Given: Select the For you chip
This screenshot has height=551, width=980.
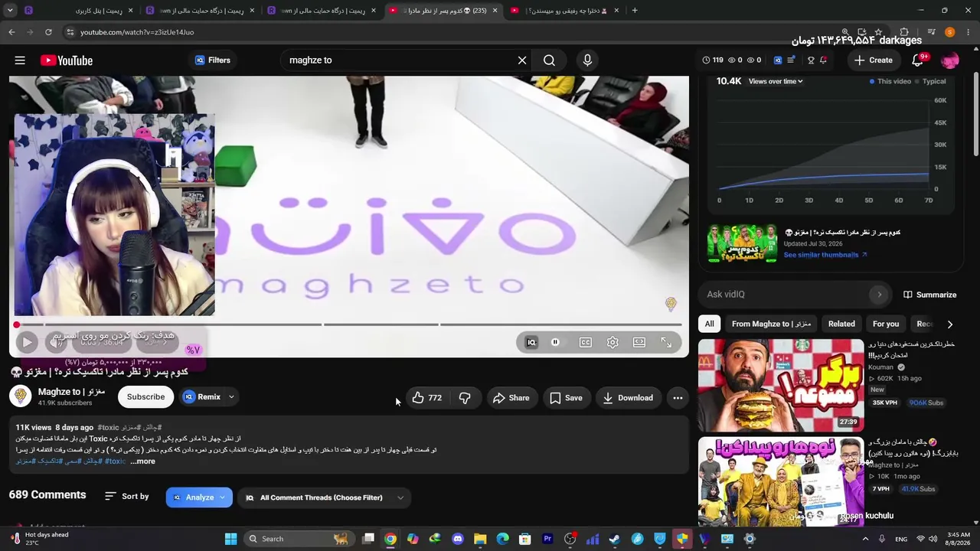Looking at the screenshot, I should click(x=886, y=324).
